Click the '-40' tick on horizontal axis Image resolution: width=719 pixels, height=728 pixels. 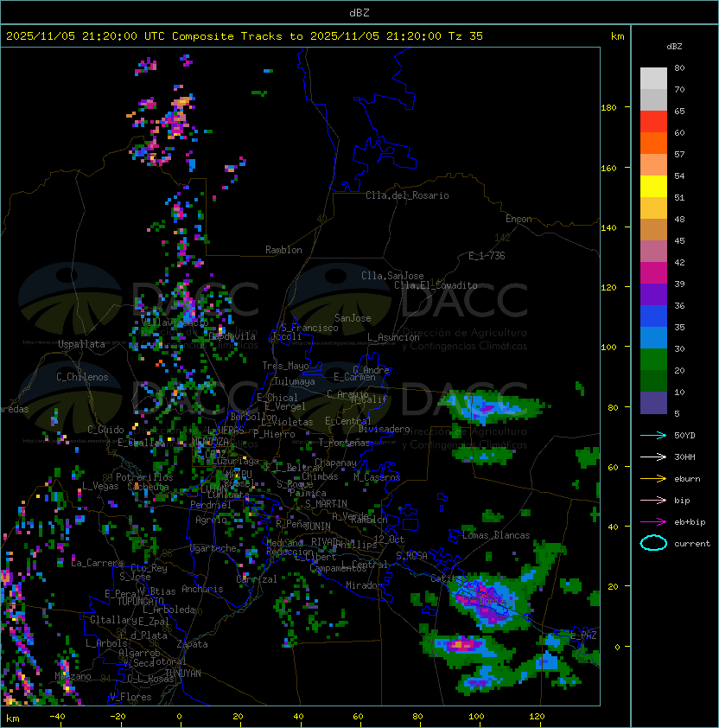pyautogui.click(x=57, y=717)
